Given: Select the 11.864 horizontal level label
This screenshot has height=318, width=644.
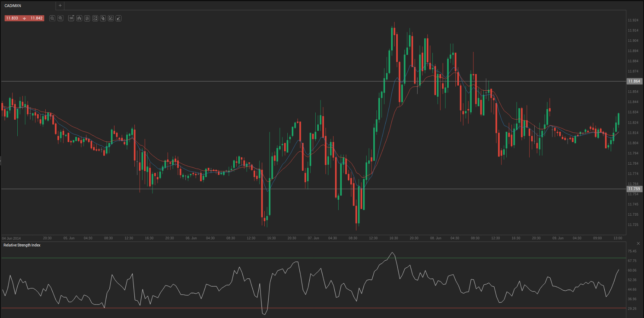Looking at the screenshot, I should tap(634, 81).
